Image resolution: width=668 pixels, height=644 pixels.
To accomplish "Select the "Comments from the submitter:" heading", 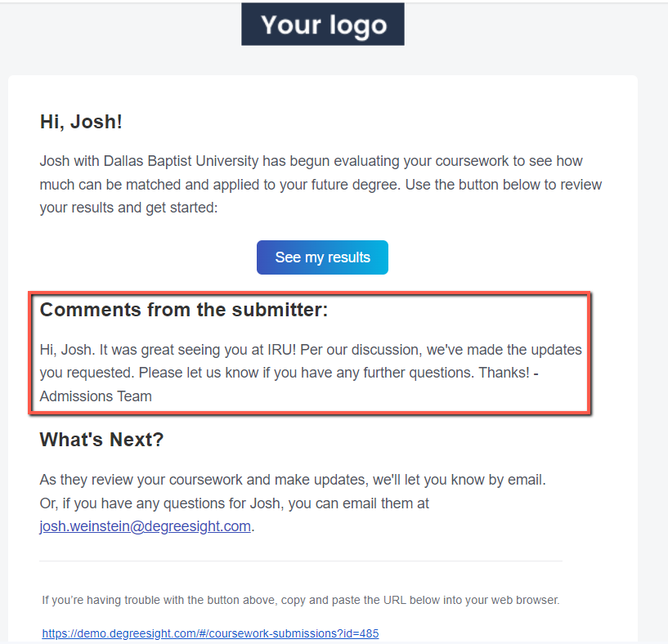I will [183, 310].
